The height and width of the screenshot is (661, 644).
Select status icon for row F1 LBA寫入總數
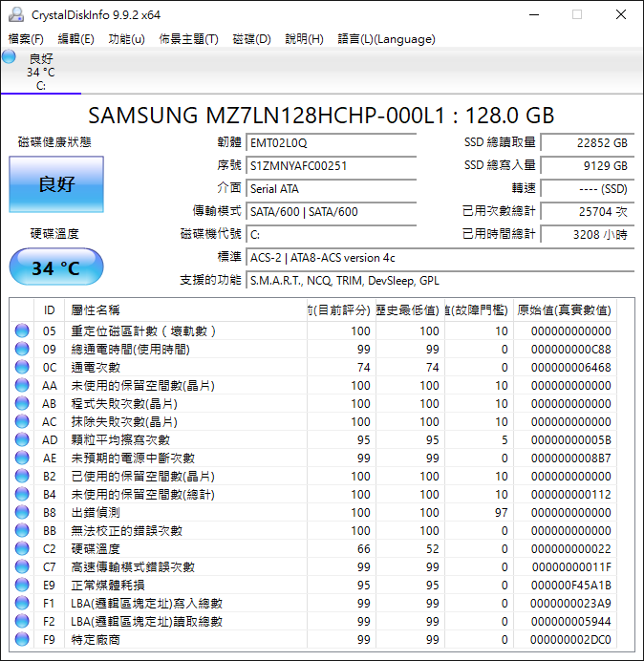(22, 603)
